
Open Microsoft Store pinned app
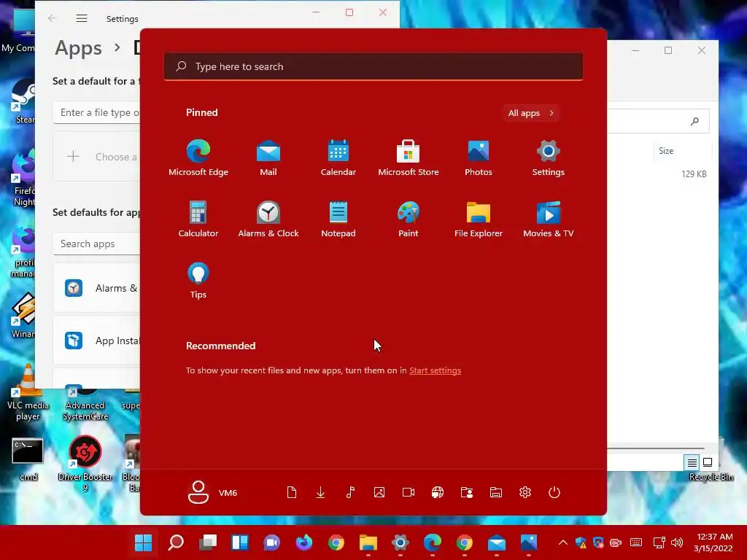[409, 158]
